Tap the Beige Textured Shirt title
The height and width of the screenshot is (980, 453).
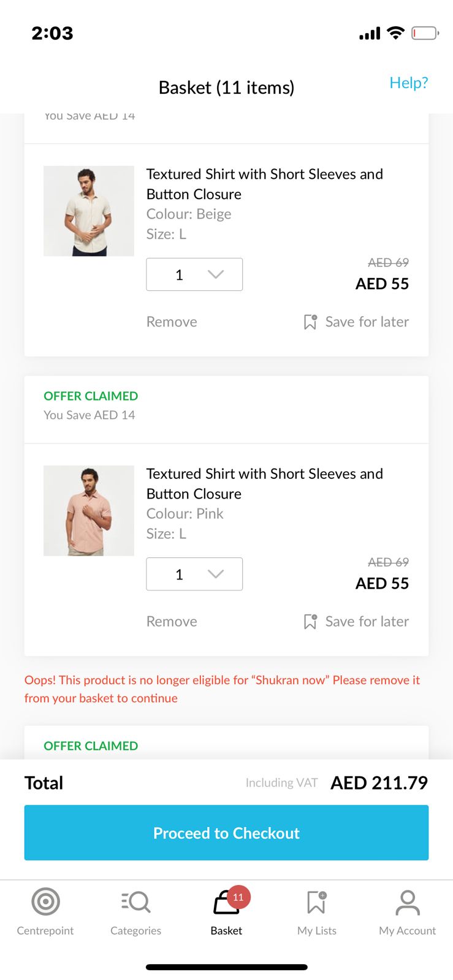264,184
